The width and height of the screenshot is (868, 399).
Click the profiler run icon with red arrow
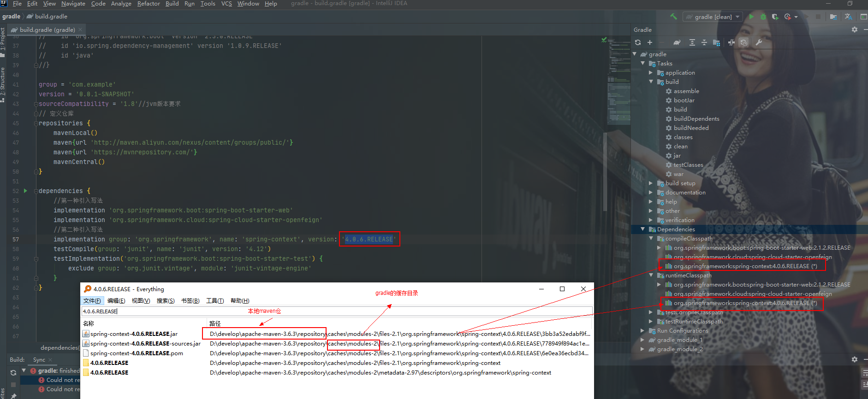tap(787, 17)
